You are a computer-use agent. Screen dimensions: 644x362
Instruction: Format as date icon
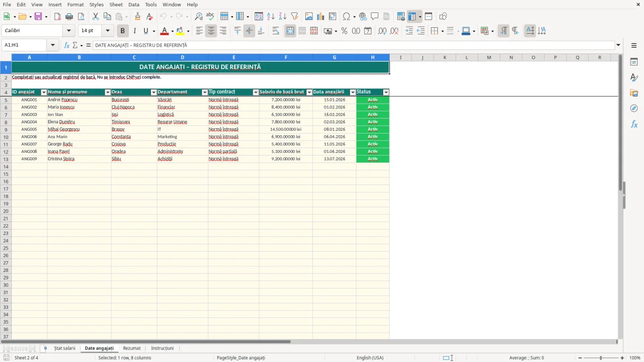pos(368,31)
